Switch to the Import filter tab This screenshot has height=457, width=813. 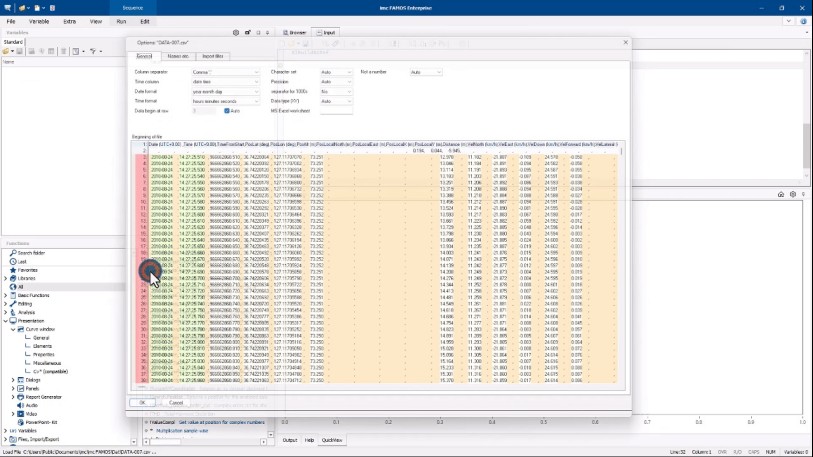coord(212,56)
